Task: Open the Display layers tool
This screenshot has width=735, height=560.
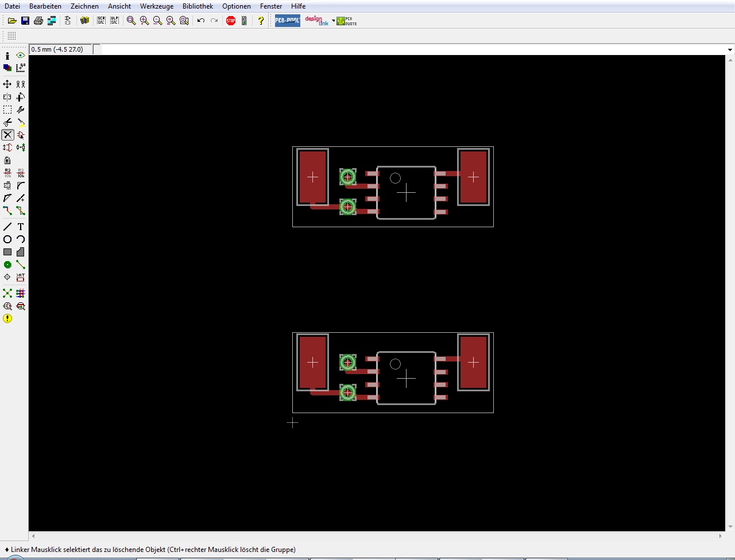Action: (x=7, y=68)
